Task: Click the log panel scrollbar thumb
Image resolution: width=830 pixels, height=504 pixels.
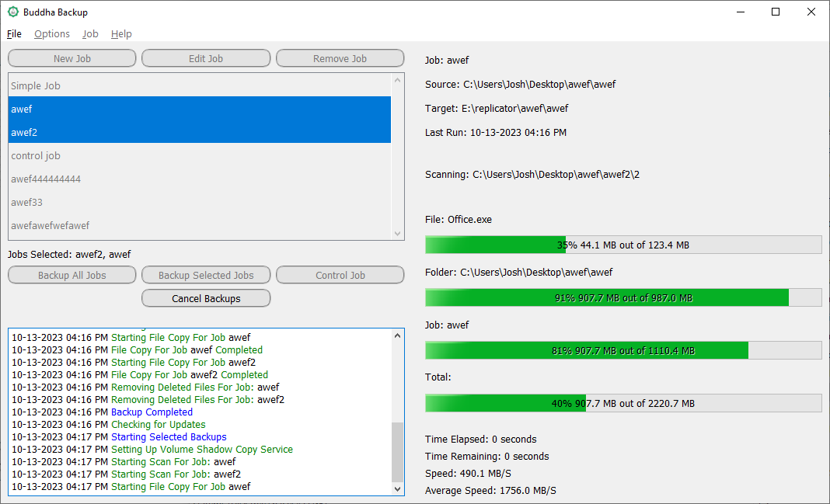Action: point(398,452)
